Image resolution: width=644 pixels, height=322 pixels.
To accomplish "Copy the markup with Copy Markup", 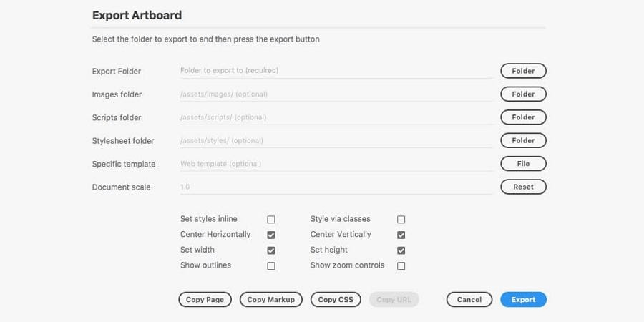I will click(271, 300).
